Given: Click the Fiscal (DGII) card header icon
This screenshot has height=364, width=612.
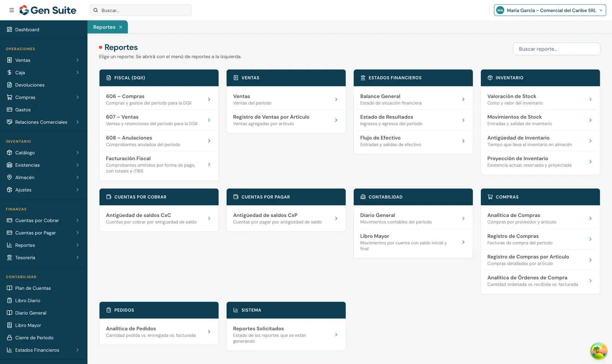Looking at the screenshot, I should point(109,78).
